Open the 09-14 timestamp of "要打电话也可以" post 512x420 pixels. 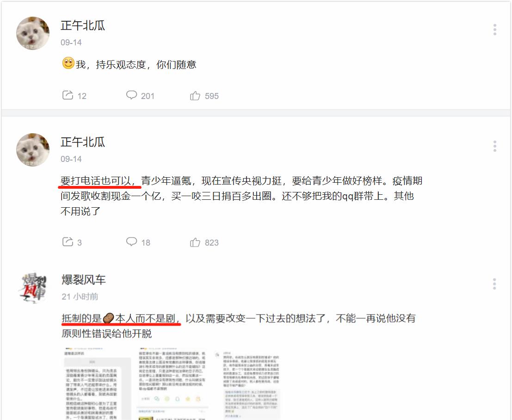71,159
